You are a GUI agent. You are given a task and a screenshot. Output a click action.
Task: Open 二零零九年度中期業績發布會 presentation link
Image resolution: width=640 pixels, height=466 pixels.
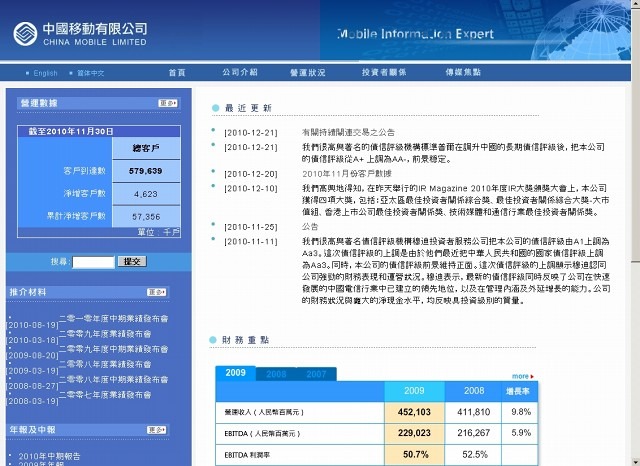click(x=114, y=349)
